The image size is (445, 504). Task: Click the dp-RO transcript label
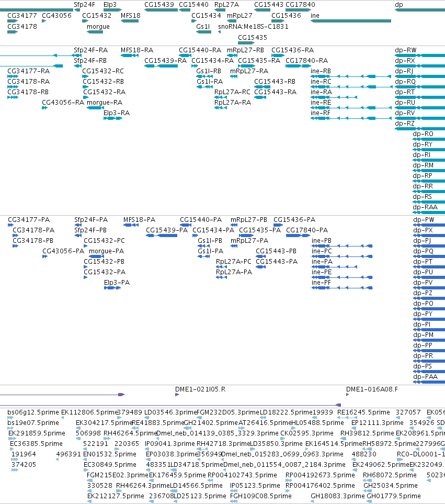tap(423, 133)
